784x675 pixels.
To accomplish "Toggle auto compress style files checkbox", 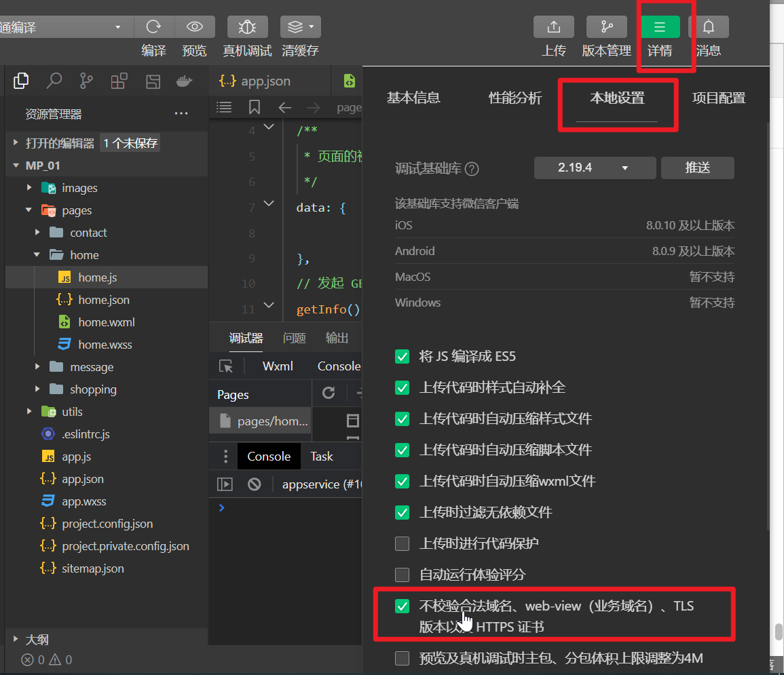I will [x=402, y=419].
